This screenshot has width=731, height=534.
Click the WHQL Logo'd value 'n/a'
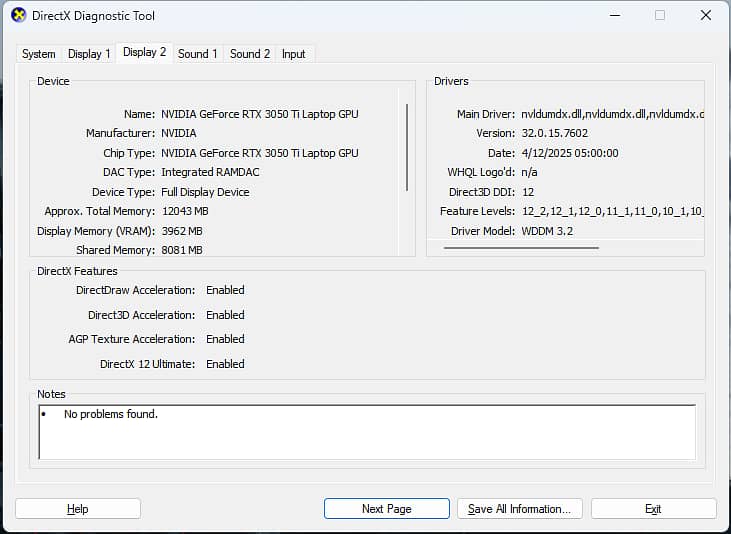click(x=529, y=173)
